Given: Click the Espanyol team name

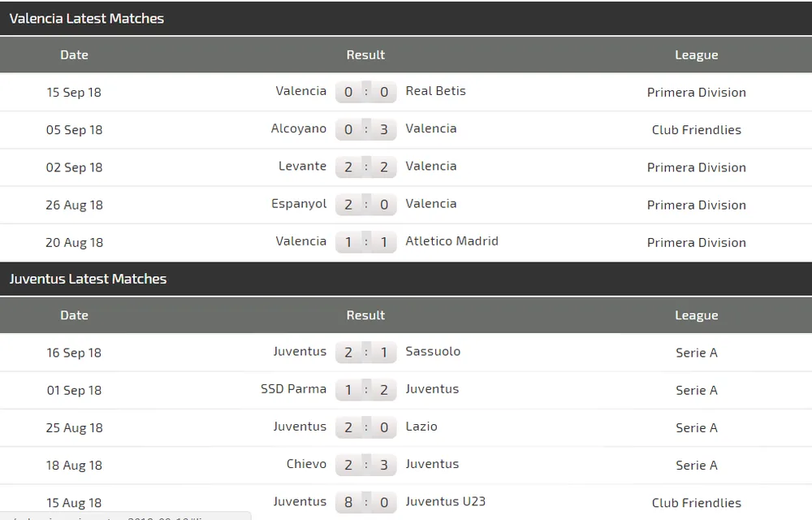Looking at the screenshot, I should 299,204.
